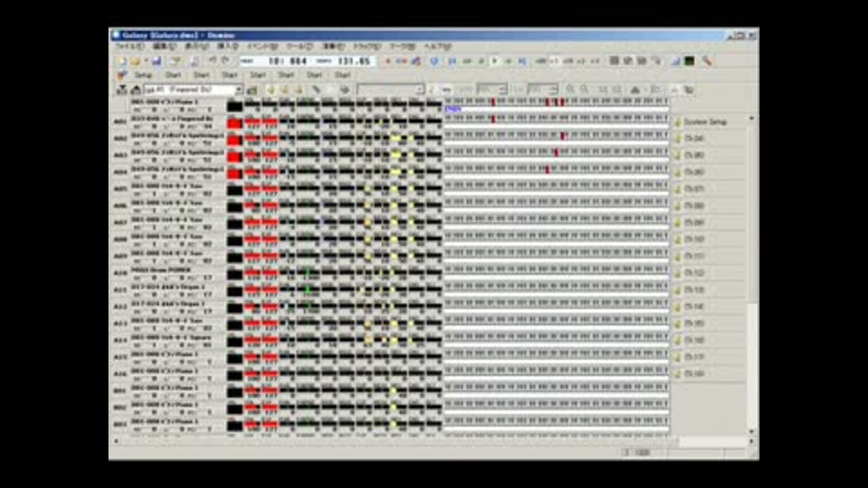868x488 pixels.
Task: Redo the last undone edit
Action: click(x=225, y=61)
